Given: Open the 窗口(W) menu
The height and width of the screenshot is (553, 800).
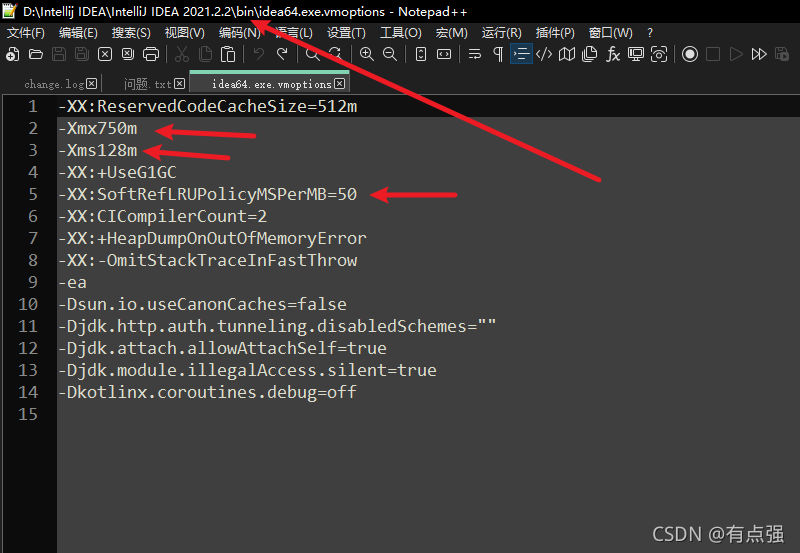Looking at the screenshot, I should [x=611, y=33].
